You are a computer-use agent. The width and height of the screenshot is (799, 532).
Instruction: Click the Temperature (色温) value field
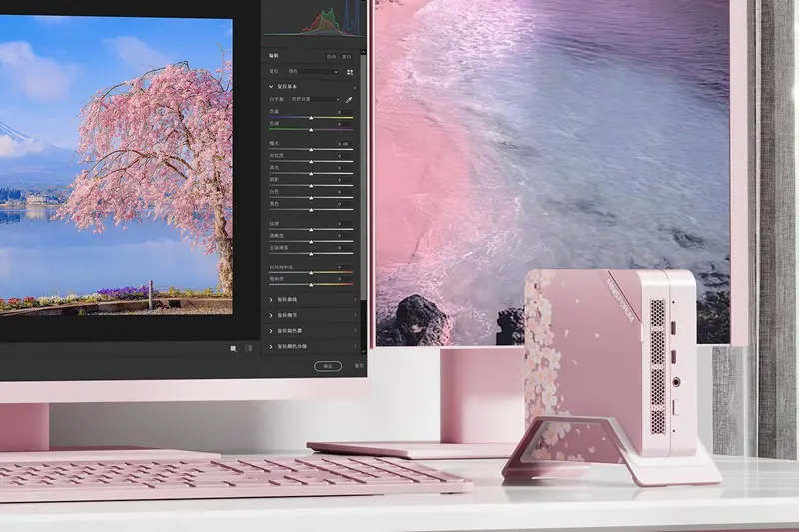pyautogui.click(x=344, y=112)
